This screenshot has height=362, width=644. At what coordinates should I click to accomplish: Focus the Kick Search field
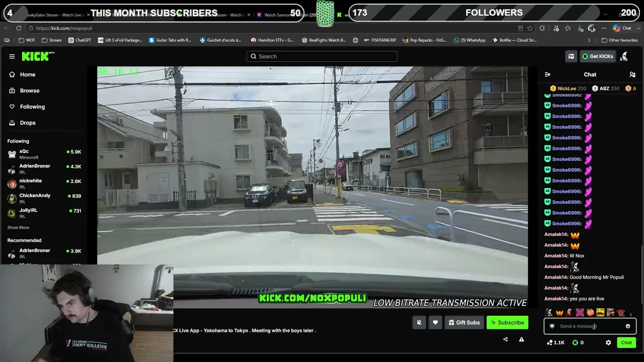pos(322,56)
